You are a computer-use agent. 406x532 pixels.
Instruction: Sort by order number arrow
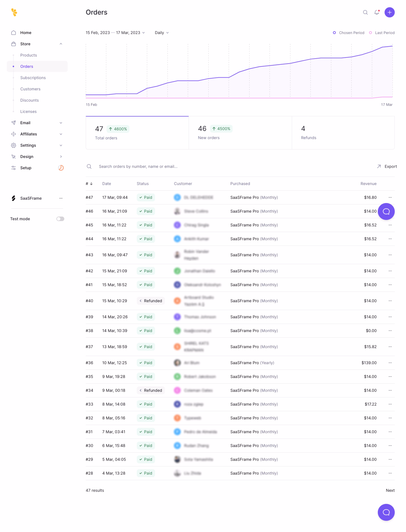pyautogui.click(x=91, y=184)
